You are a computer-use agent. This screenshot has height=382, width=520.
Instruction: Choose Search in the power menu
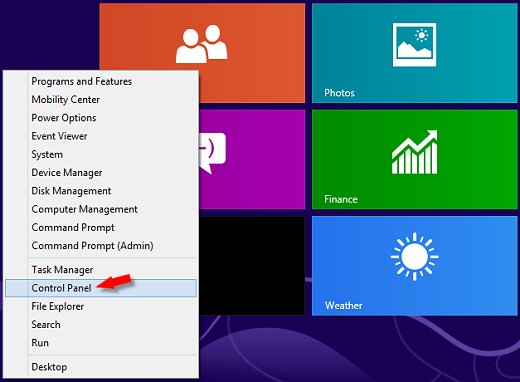pyautogui.click(x=101, y=325)
